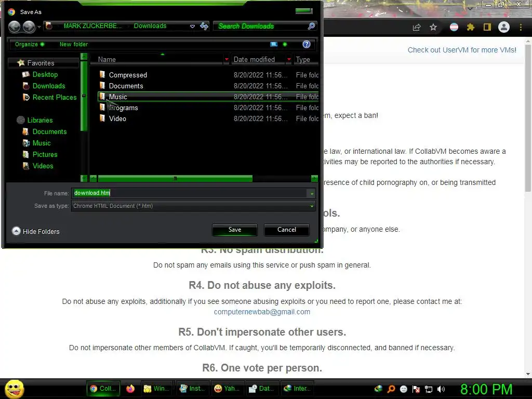Select the Compressed folder
This screenshot has height=399, width=532.
(208, 75)
